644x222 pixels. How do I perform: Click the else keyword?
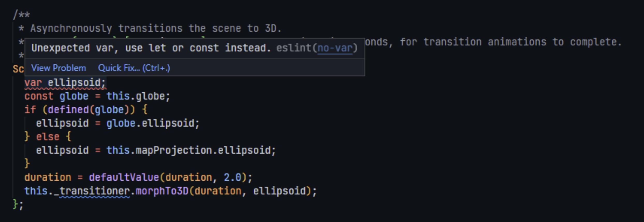tap(47, 136)
